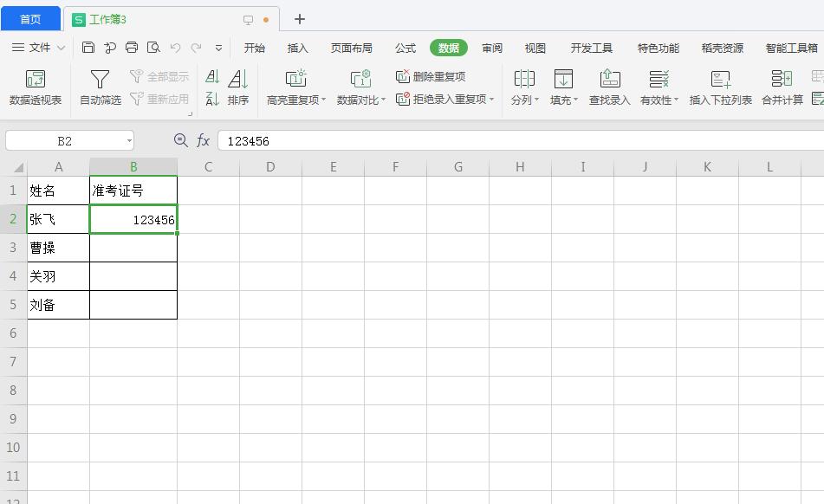Image resolution: width=824 pixels, height=504 pixels.
Task: Go to the 首页 home tab
Action: point(30,19)
